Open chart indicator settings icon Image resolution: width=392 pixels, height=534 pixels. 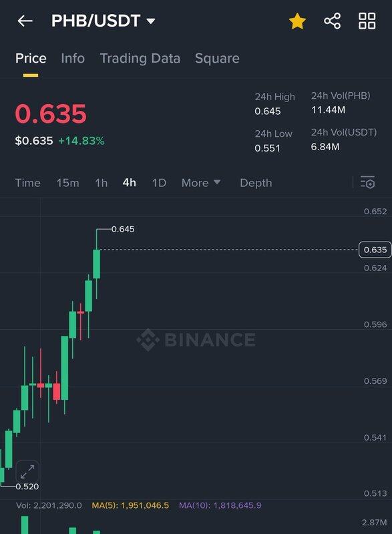[x=367, y=182]
